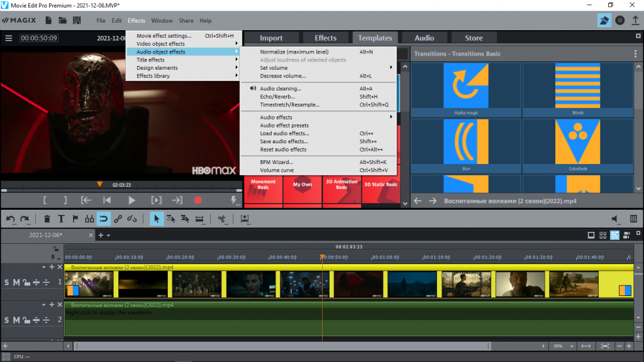This screenshot has height=362, width=644.
Task: Click the Title (T) tool icon
Action: 61,219
